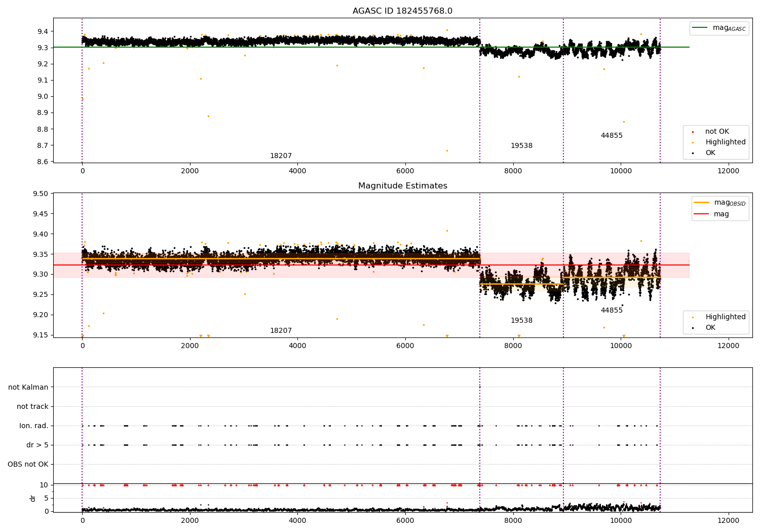Click y-axis tick 9.25 in Magnitude Estimates
760x532 pixels.
[x=41, y=295]
